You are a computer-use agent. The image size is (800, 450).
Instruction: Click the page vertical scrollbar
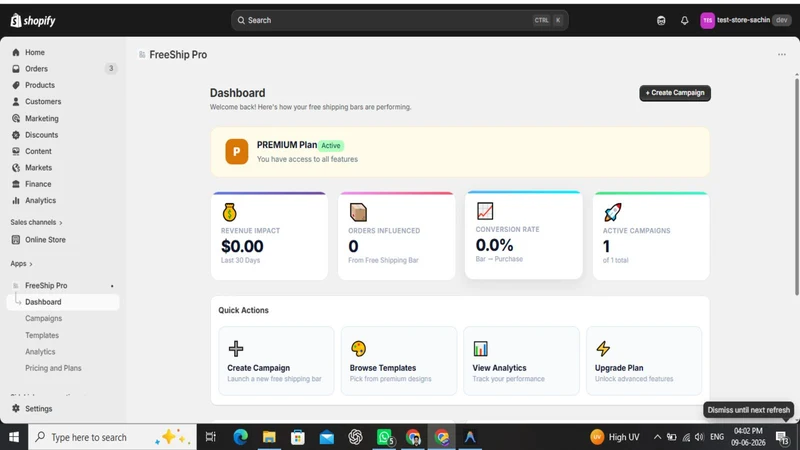(796, 186)
